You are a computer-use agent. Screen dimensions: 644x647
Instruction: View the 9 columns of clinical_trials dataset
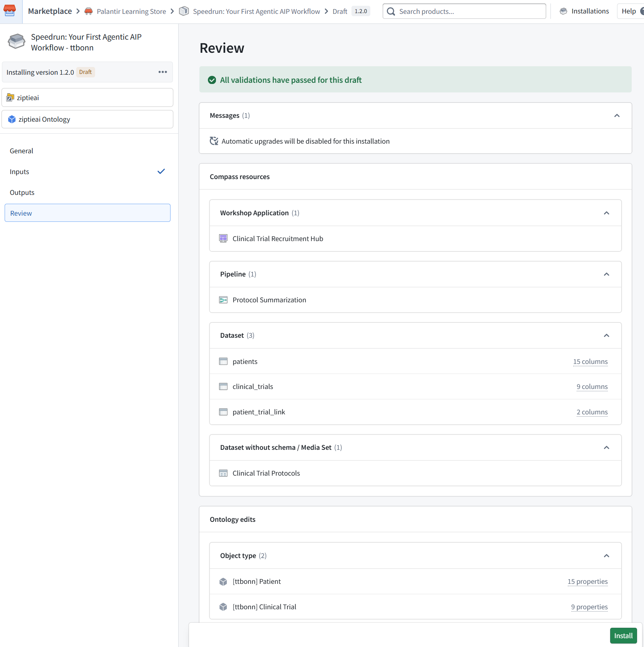pos(592,387)
